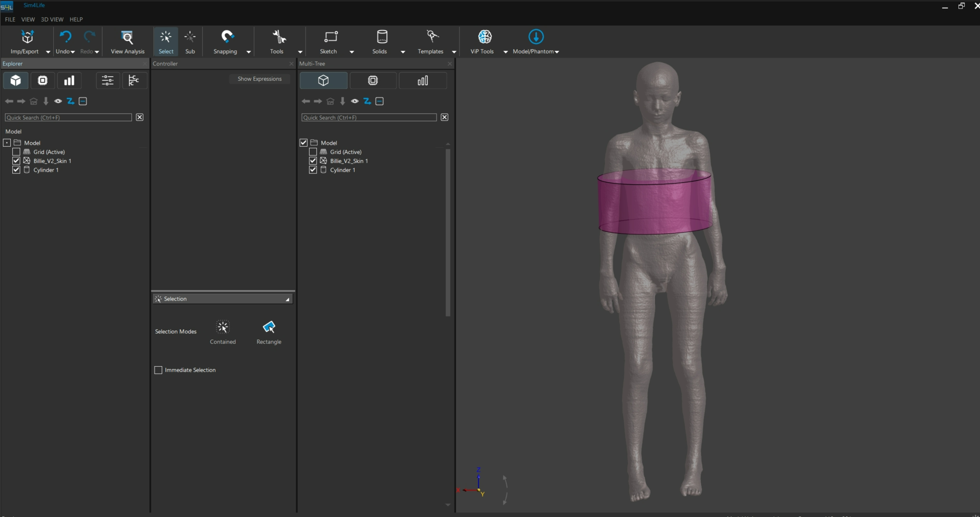This screenshot has height=517, width=980.
Task: Click the Imp/Export toolbar icon
Action: pos(27,37)
